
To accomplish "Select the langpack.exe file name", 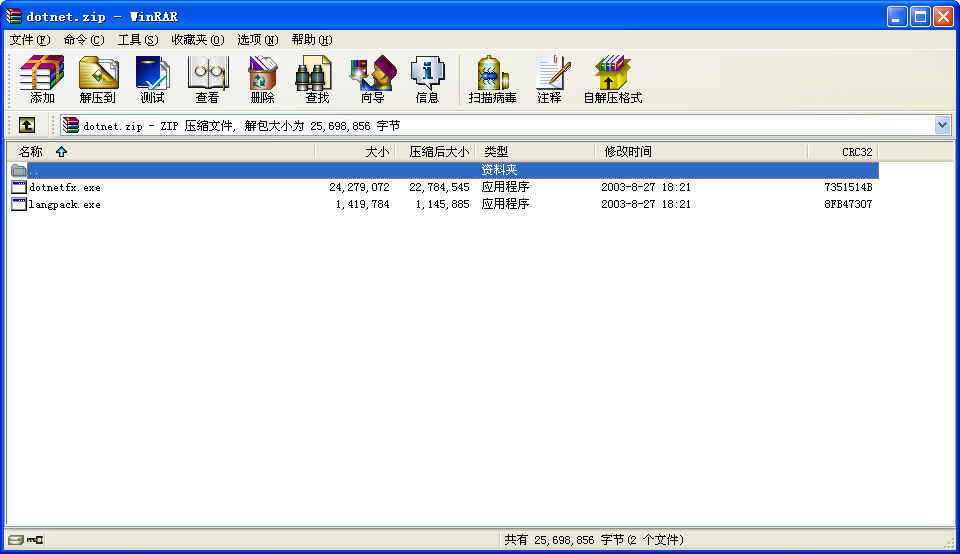I will (x=65, y=204).
